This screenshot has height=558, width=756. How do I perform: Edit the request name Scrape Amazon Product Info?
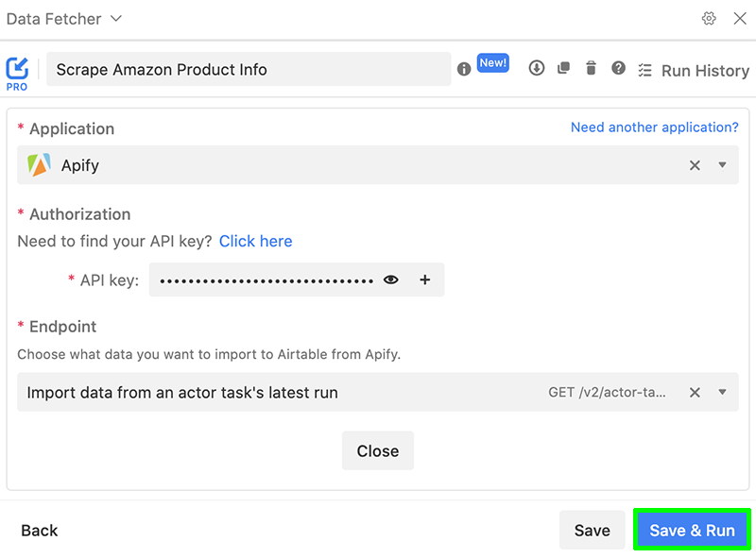tap(249, 69)
